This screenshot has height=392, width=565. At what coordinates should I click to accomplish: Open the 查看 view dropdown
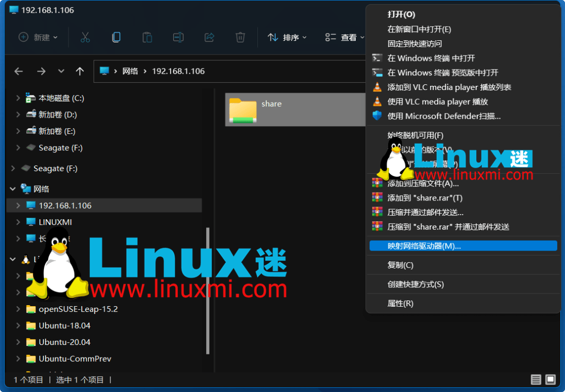pos(344,37)
